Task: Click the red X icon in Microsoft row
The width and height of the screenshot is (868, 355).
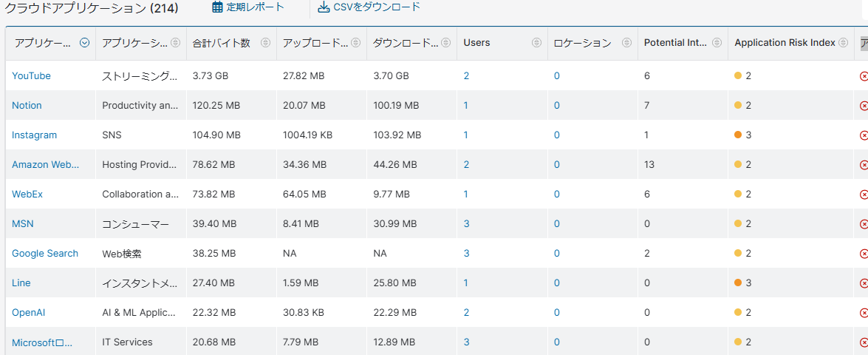Action: point(864,342)
